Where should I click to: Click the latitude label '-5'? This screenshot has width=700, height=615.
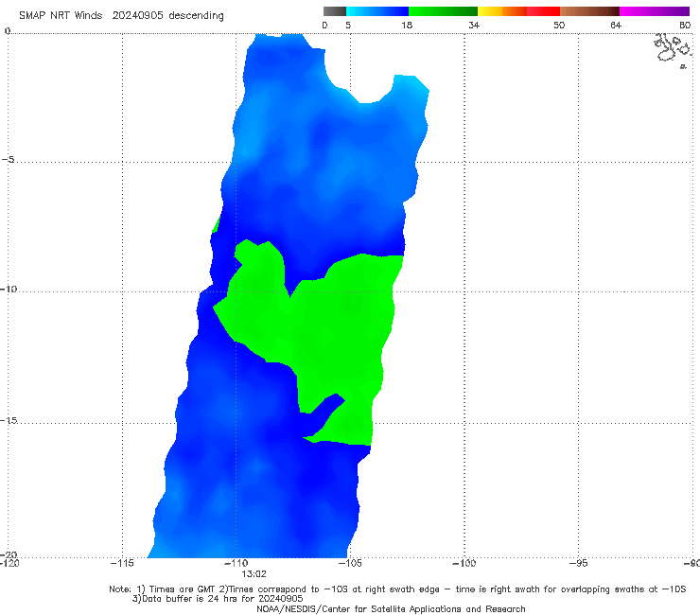point(9,160)
